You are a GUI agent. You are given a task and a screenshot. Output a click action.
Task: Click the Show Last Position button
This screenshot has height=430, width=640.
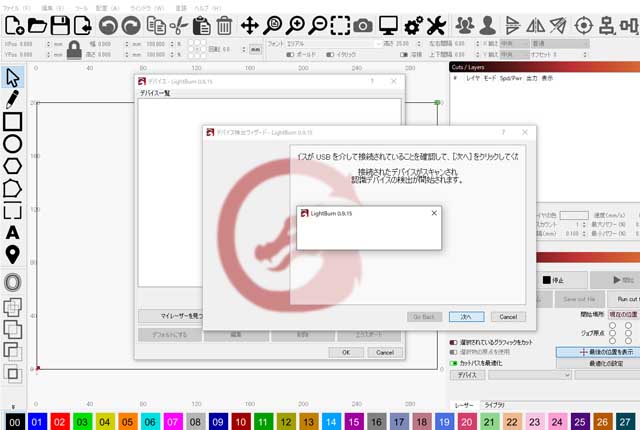[x=598, y=352]
